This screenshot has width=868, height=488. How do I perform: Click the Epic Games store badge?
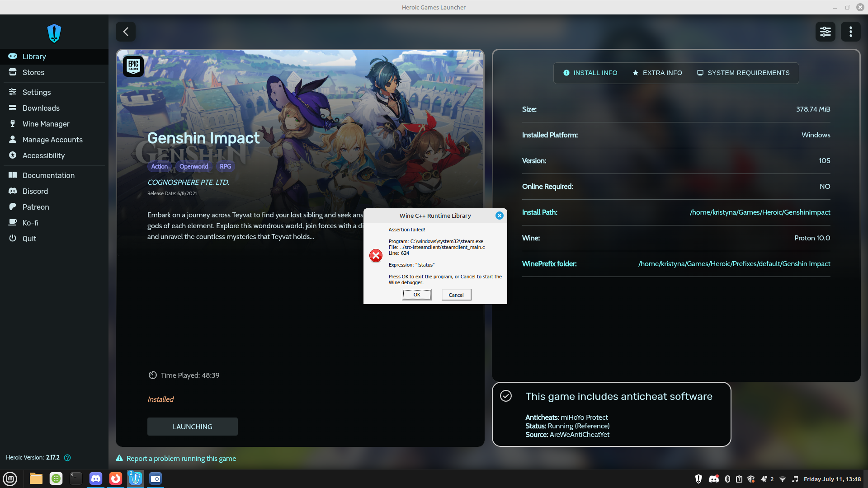(133, 66)
